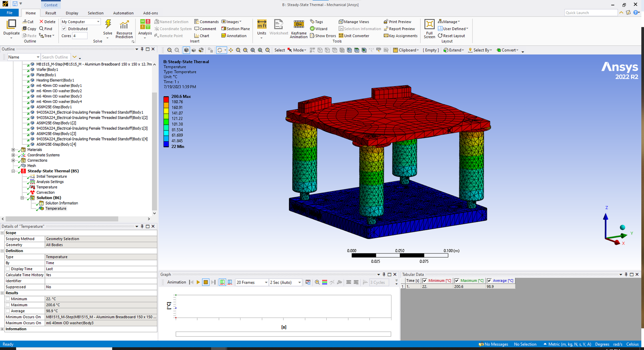
Task: Toggle the Display Time checkbox
Action: pos(8,269)
